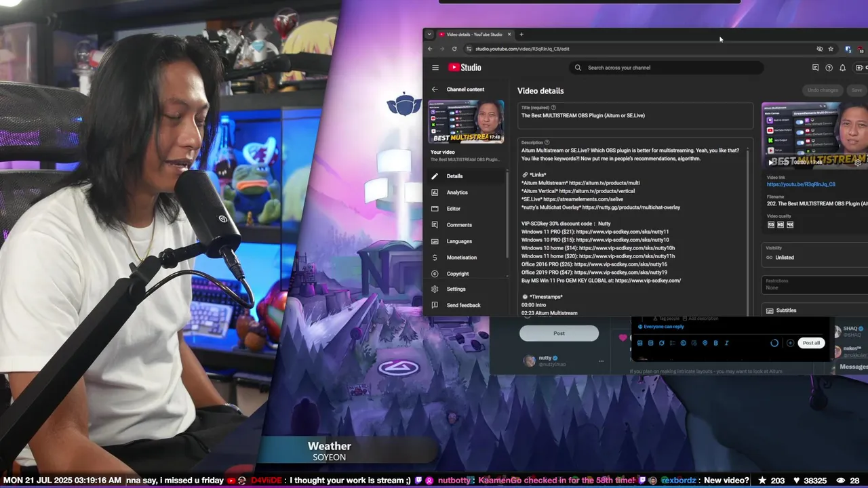The width and height of the screenshot is (868, 488).
Task: Click the Undo changes button
Action: pos(823,90)
